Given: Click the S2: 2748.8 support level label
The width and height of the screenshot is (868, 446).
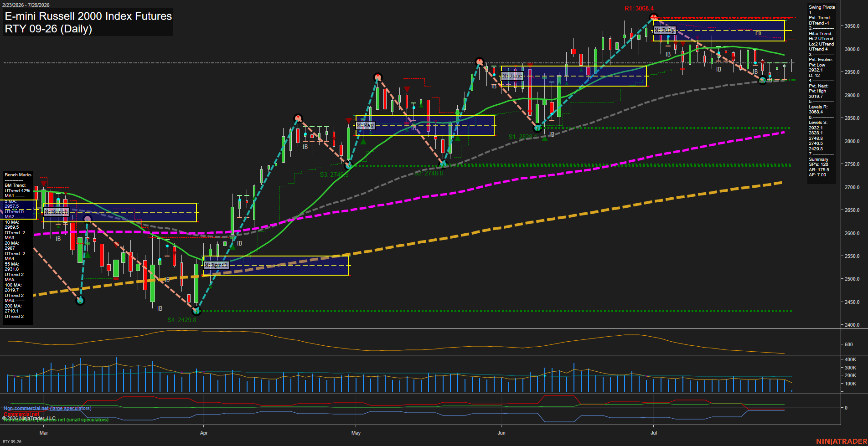Looking at the screenshot, I should point(429,173).
